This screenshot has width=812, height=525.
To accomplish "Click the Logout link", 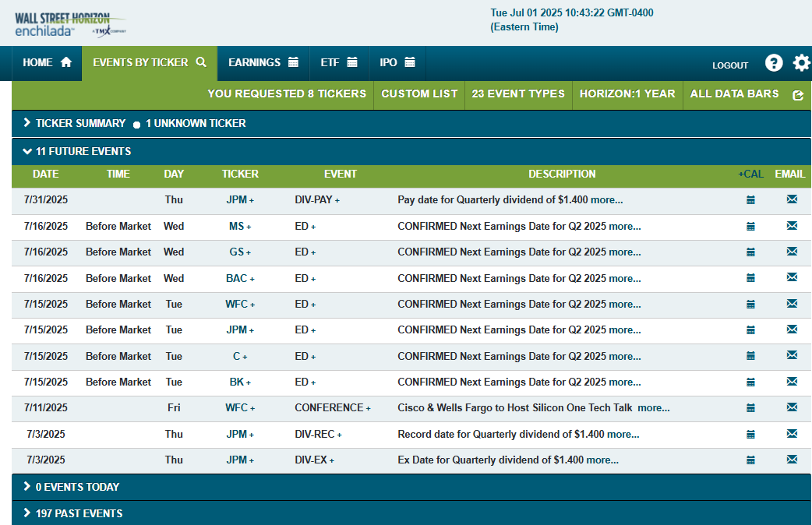I will point(730,65).
